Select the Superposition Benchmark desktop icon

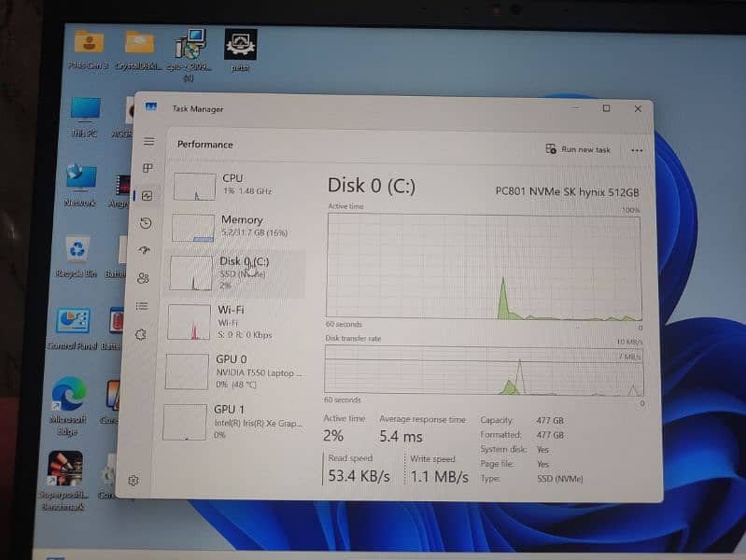point(63,481)
